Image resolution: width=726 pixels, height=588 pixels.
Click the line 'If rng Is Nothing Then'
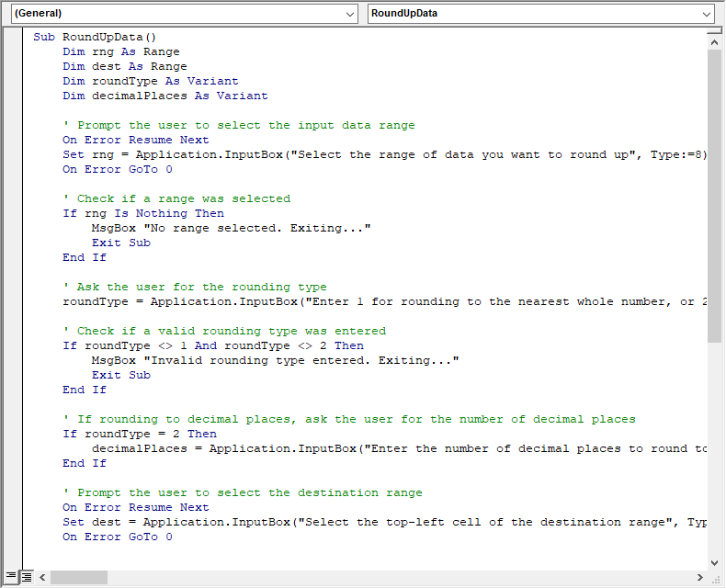tap(143, 213)
